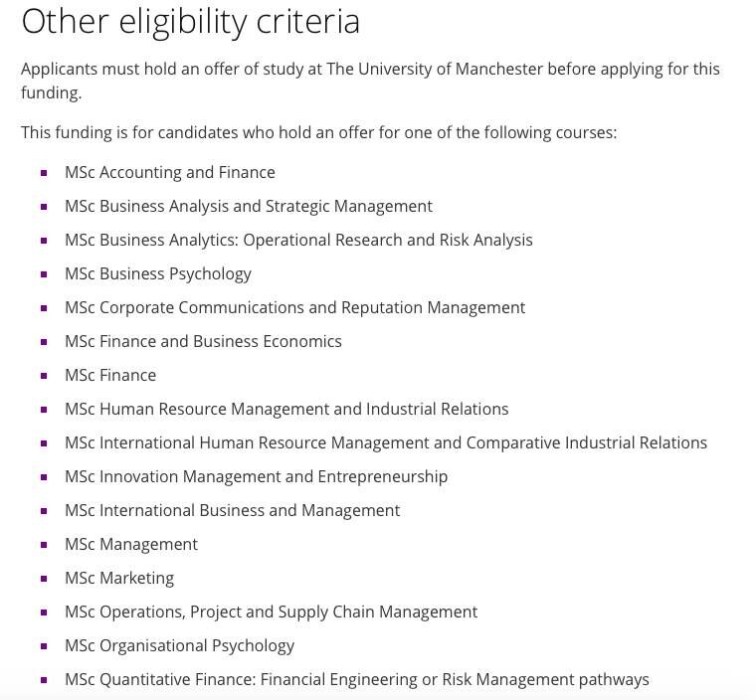Click MSc Innovation Management and Entrepreneurship
The height and width of the screenshot is (700, 756).
tap(256, 476)
